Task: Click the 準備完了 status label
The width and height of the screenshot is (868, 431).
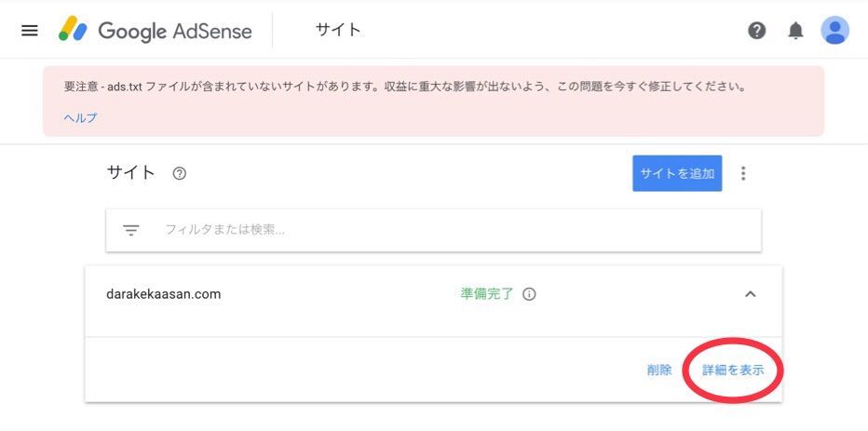Action: 486,294
